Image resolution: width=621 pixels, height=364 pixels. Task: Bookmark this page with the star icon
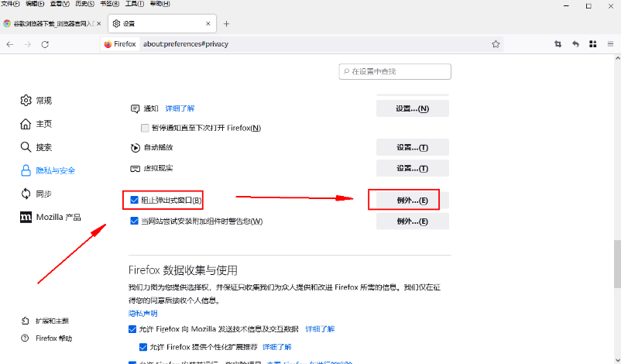click(496, 44)
